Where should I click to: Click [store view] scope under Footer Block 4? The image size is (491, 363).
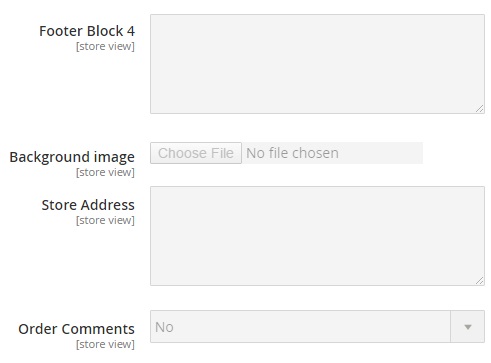coord(105,46)
